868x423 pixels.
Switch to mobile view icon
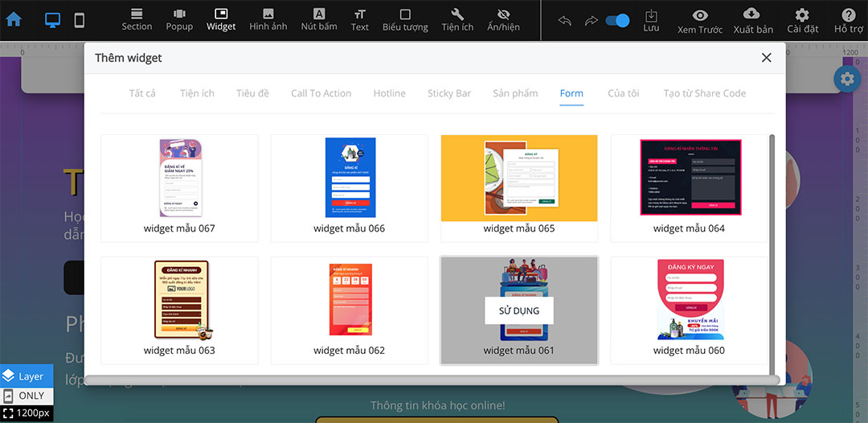tap(79, 20)
